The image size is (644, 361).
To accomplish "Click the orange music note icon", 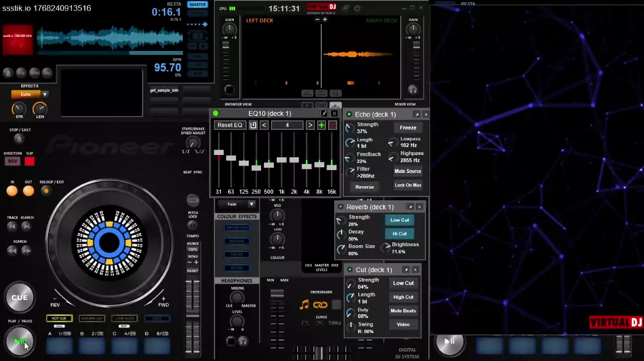I will 304,305.
